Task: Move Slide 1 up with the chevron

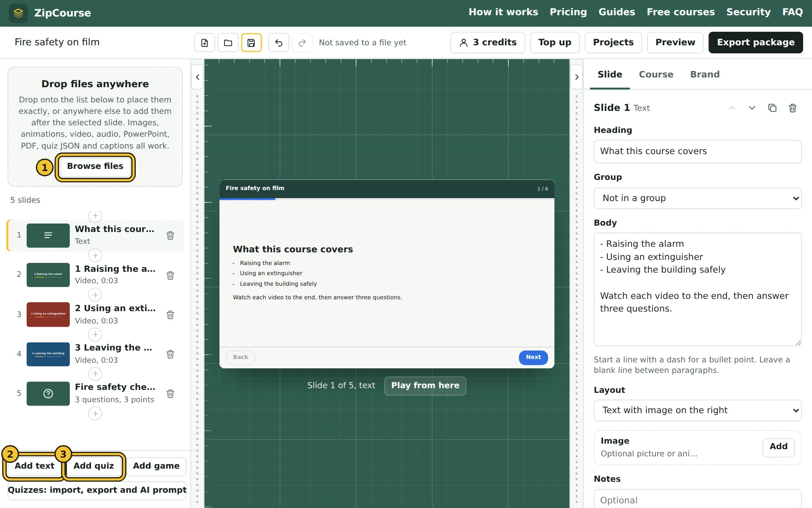Action: click(x=732, y=108)
